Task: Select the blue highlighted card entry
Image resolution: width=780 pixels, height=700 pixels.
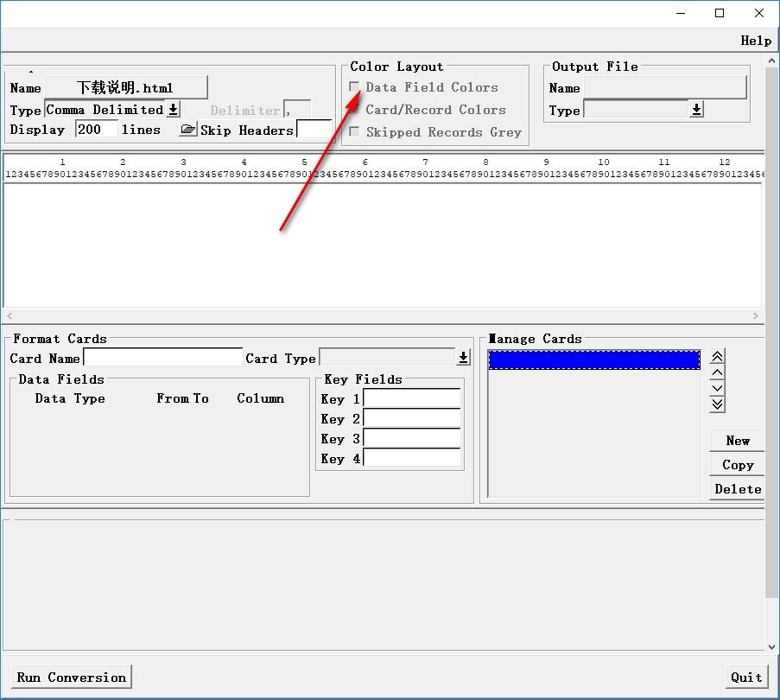Action: click(594, 360)
